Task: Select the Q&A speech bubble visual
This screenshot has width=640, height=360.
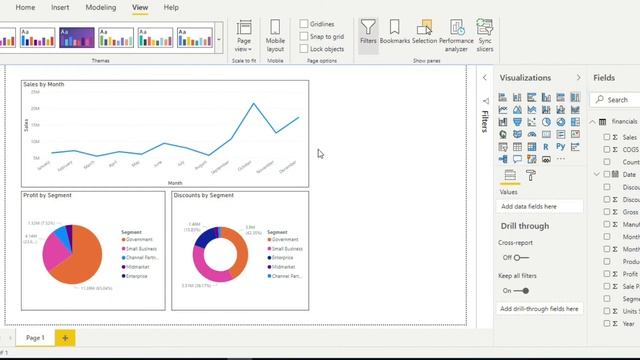Action: click(517, 159)
